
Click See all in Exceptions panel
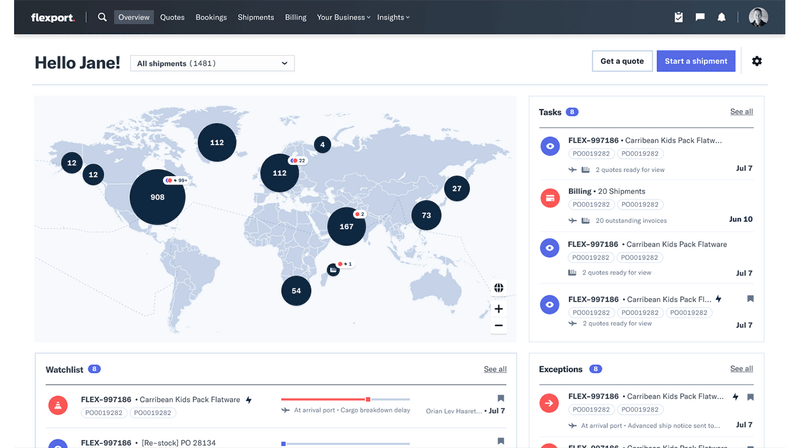(x=741, y=368)
